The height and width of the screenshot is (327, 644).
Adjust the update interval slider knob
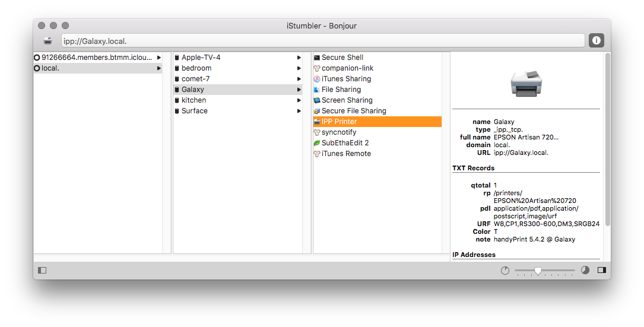pos(538,270)
